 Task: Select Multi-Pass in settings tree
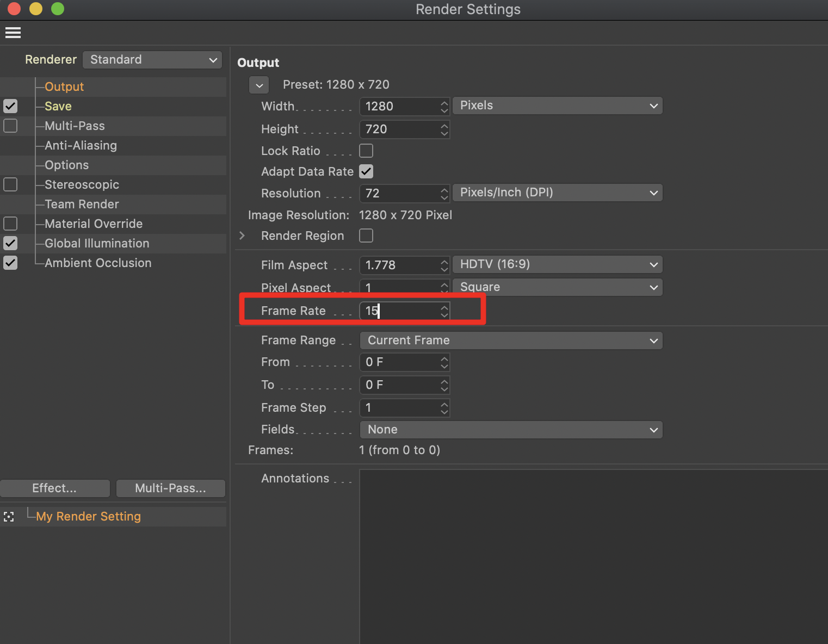point(75,126)
